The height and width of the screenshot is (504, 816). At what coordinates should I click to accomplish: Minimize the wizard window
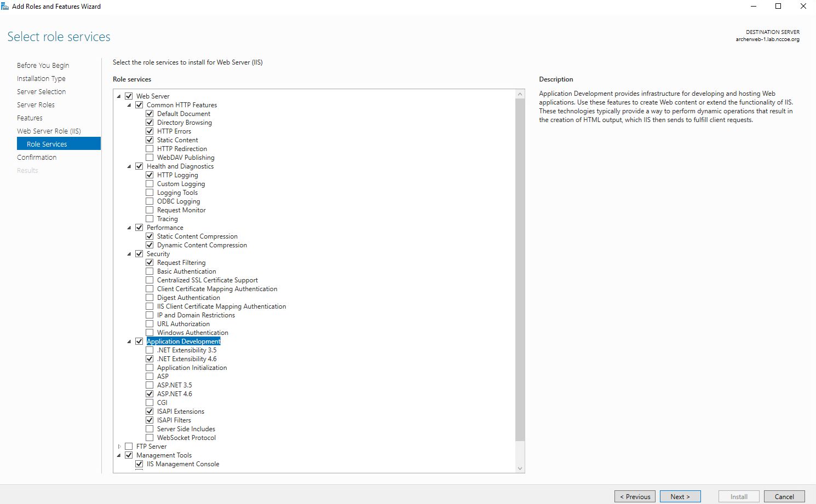(x=754, y=7)
